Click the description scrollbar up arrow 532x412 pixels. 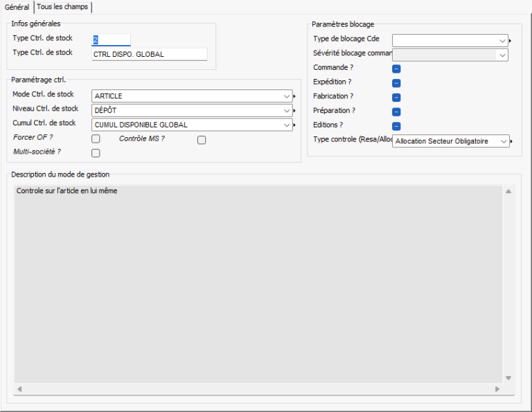tap(508, 191)
